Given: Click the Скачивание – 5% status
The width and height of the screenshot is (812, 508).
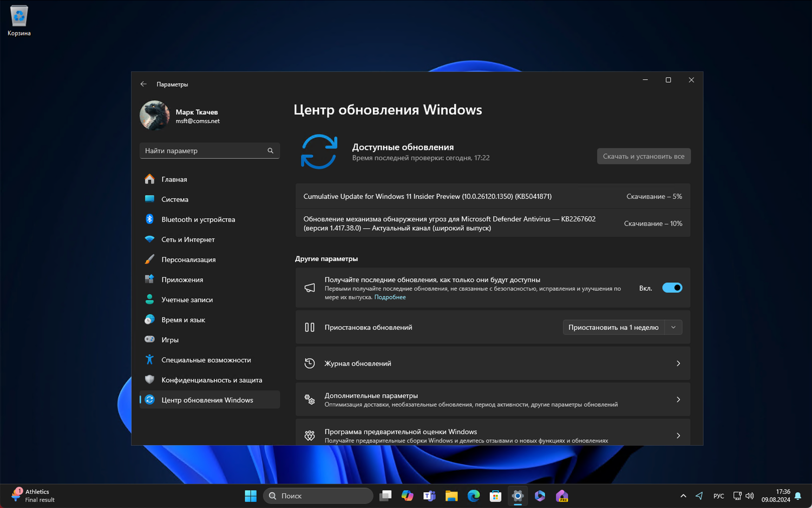Looking at the screenshot, I should coord(654,197).
